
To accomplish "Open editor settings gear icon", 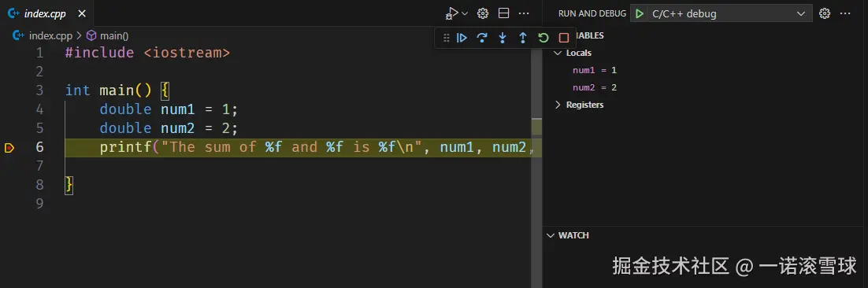I will (x=483, y=13).
